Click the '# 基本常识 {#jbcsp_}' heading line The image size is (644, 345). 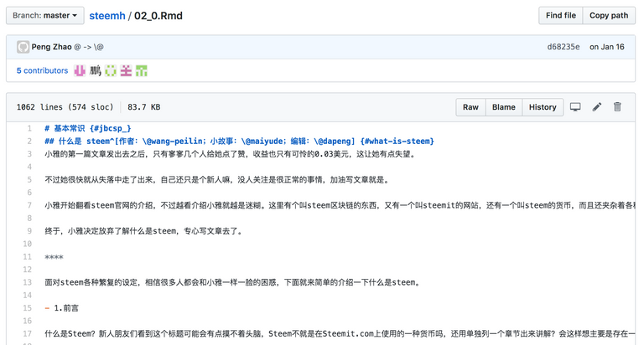88,128
